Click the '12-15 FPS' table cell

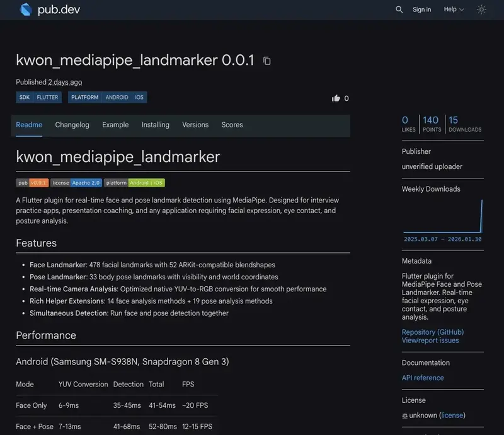pos(197,427)
